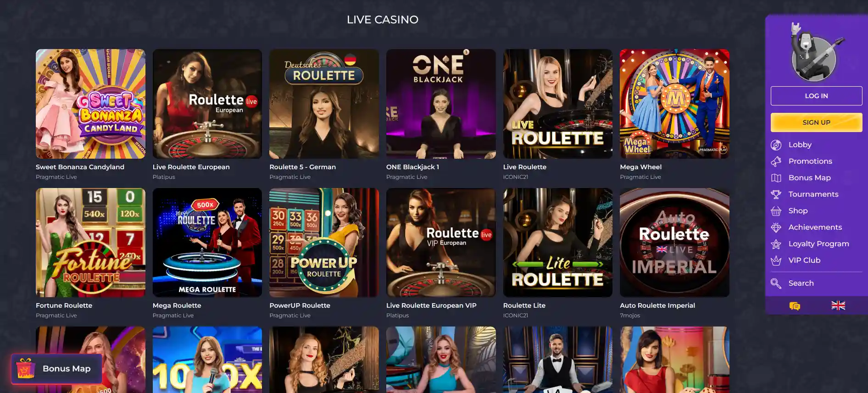
Task: Open the UK flag language selector
Action: coord(838,305)
